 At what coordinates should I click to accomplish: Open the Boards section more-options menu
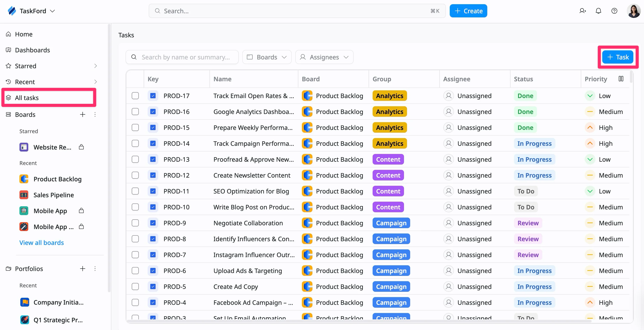click(95, 114)
